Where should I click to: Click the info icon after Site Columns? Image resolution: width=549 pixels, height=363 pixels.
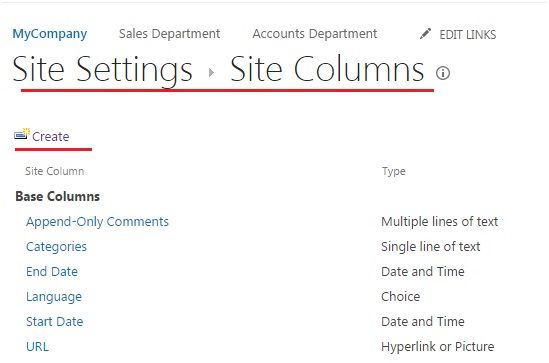[443, 73]
